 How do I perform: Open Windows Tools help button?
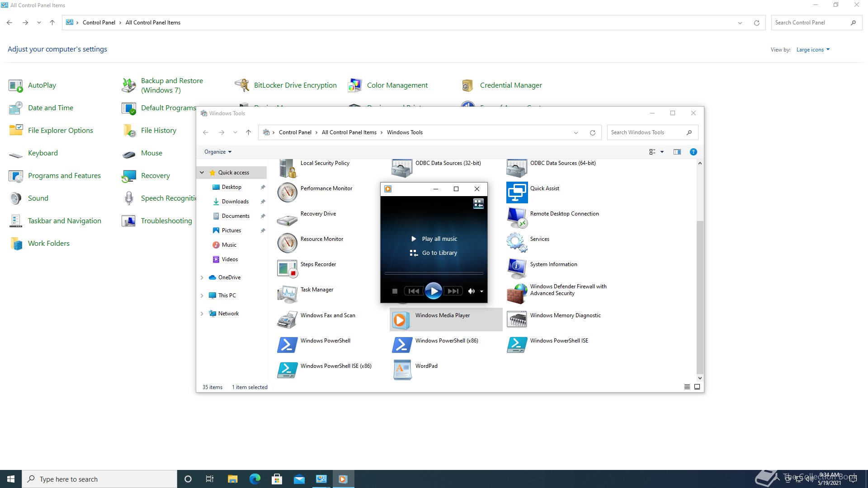pos(693,152)
